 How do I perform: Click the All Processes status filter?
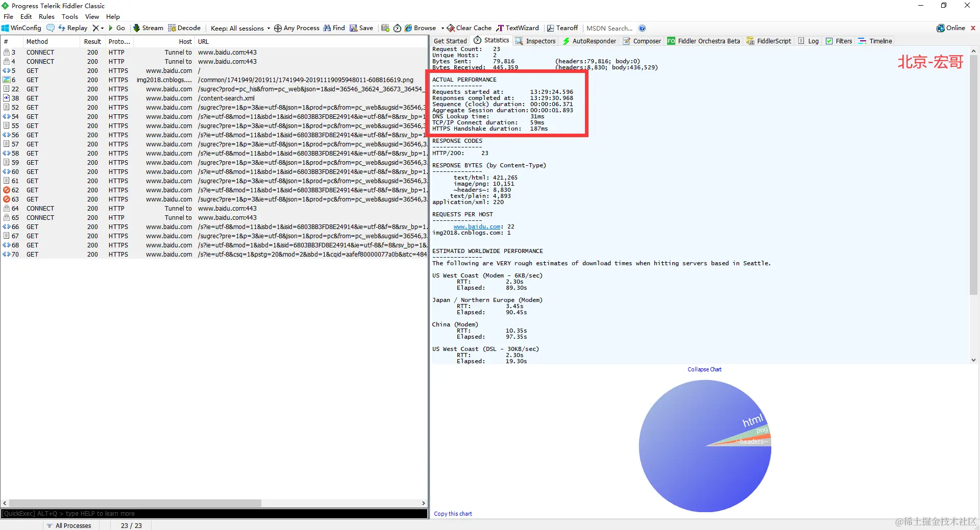pos(69,525)
